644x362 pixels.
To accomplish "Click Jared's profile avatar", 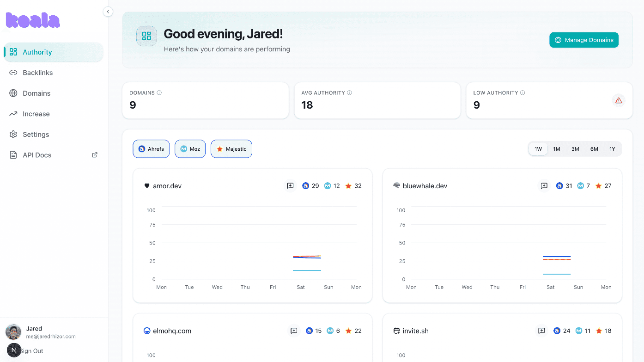I will pos(13,332).
